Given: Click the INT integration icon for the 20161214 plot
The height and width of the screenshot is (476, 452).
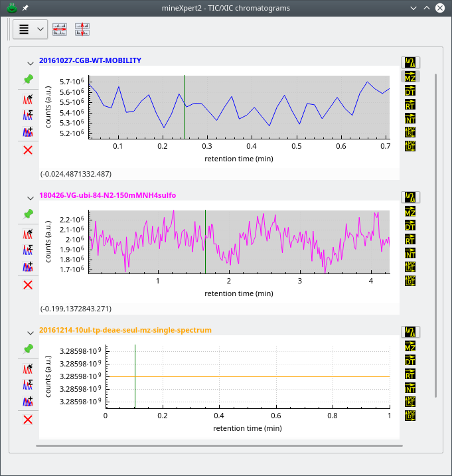Looking at the screenshot, I should (x=410, y=388).
